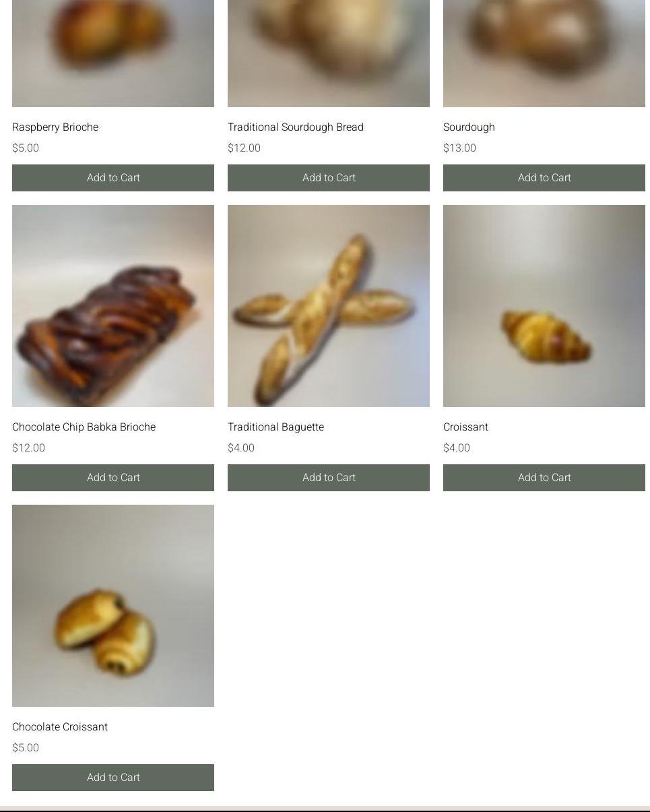The height and width of the screenshot is (812, 650).
Task: Select the Sourdough product name
Action: [x=469, y=127]
